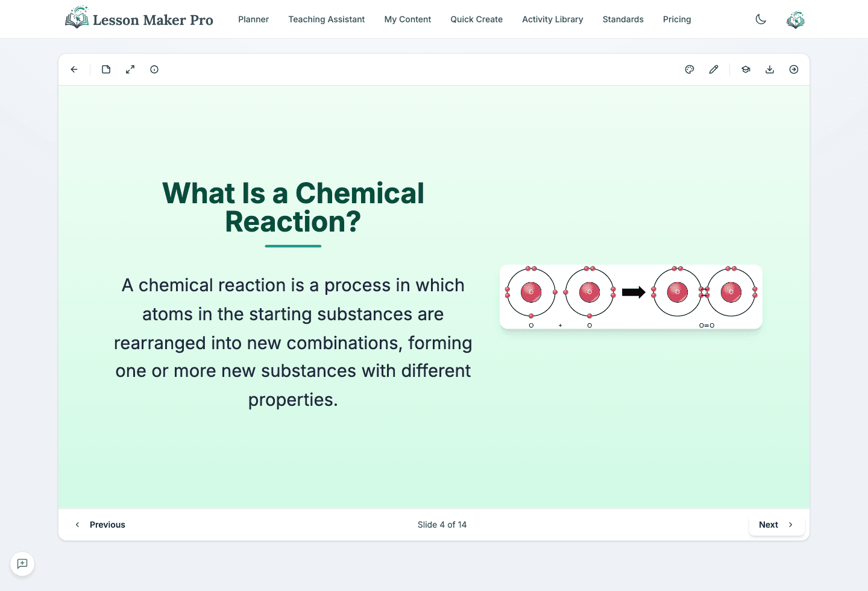Click the back arrow icon in slide toolbar
The image size is (868, 591).
(74, 69)
